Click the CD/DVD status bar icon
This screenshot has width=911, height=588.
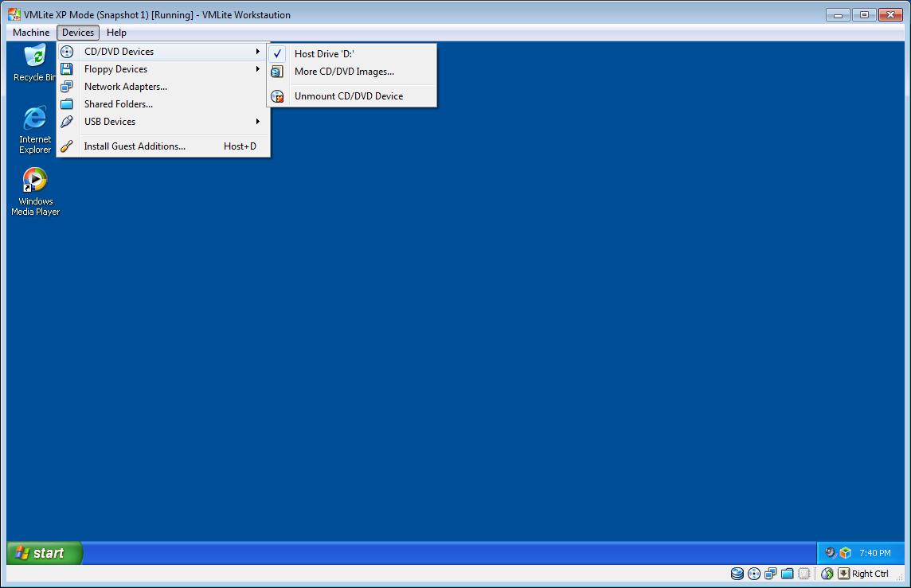[754, 574]
